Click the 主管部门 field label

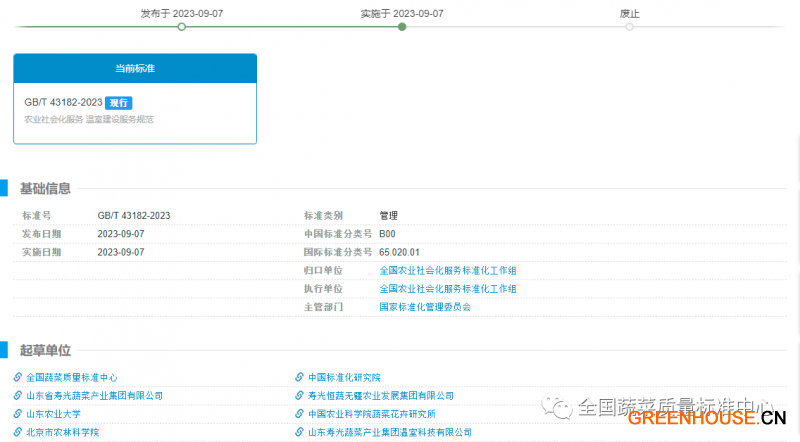(x=323, y=307)
